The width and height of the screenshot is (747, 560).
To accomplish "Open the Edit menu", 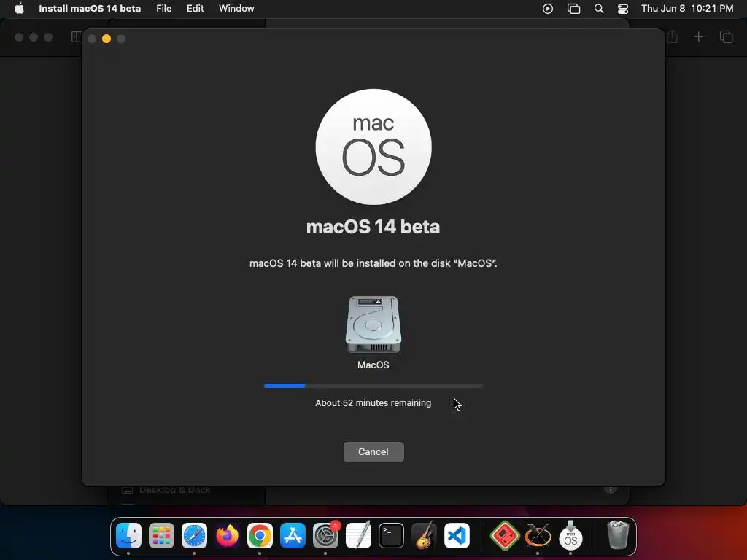I will [196, 9].
